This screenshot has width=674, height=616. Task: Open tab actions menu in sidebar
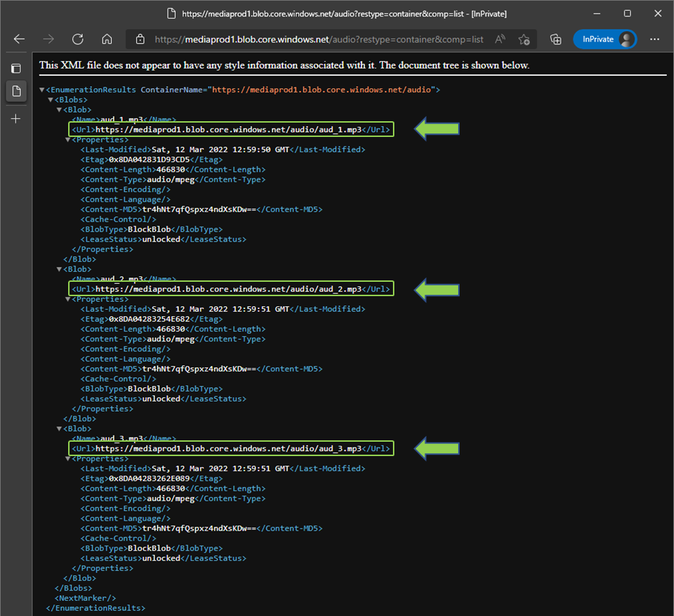(16, 68)
